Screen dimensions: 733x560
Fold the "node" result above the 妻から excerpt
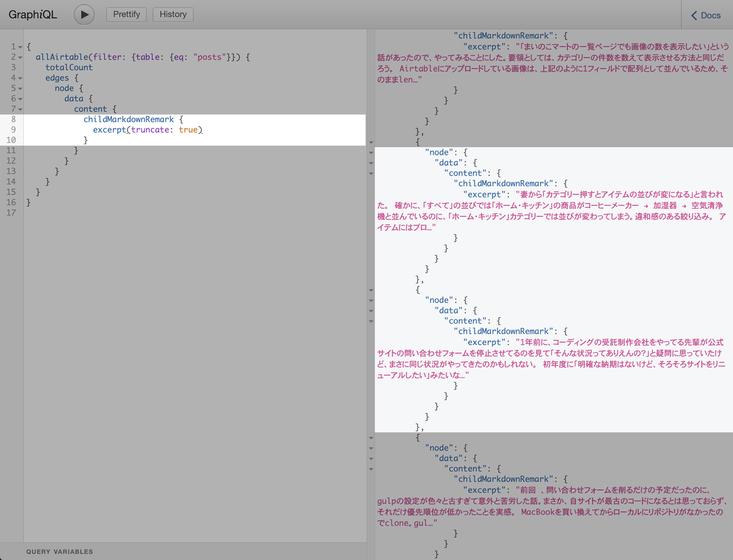pyautogui.click(x=371, y=153)
